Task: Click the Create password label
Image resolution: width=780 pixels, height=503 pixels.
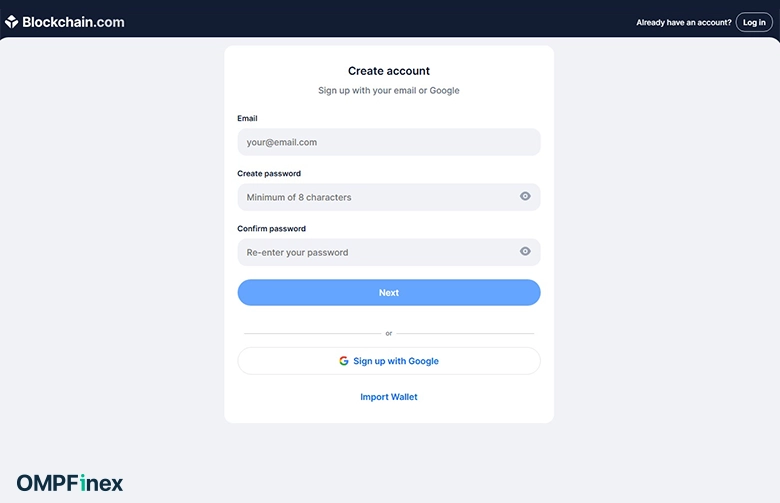Action: coord(269,174)
